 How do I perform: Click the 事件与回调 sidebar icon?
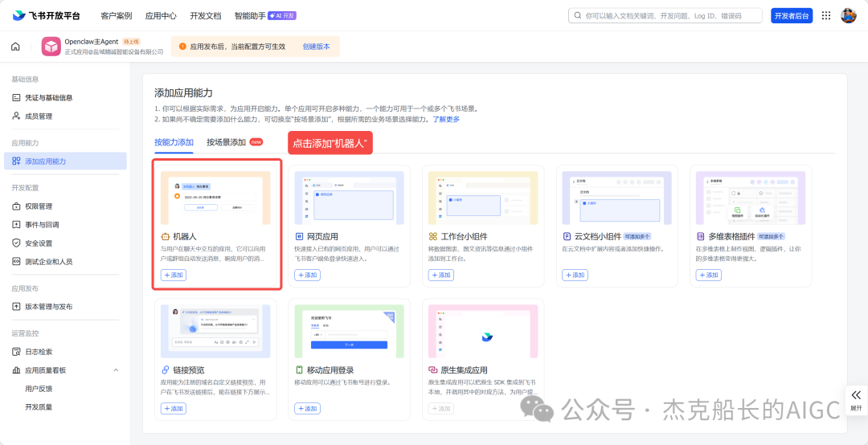pyautogui.click(x=16, y=225)
